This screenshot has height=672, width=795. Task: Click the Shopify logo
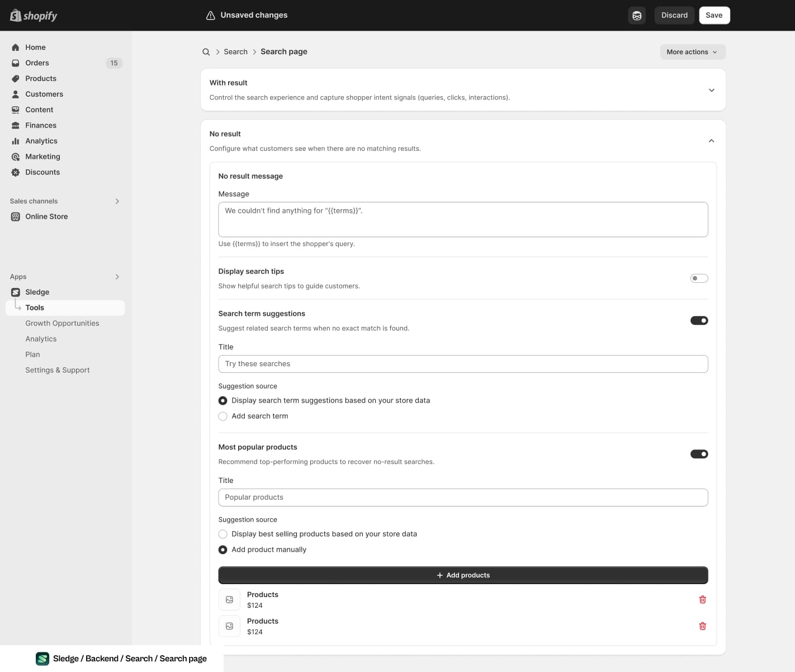pos(34,16)
